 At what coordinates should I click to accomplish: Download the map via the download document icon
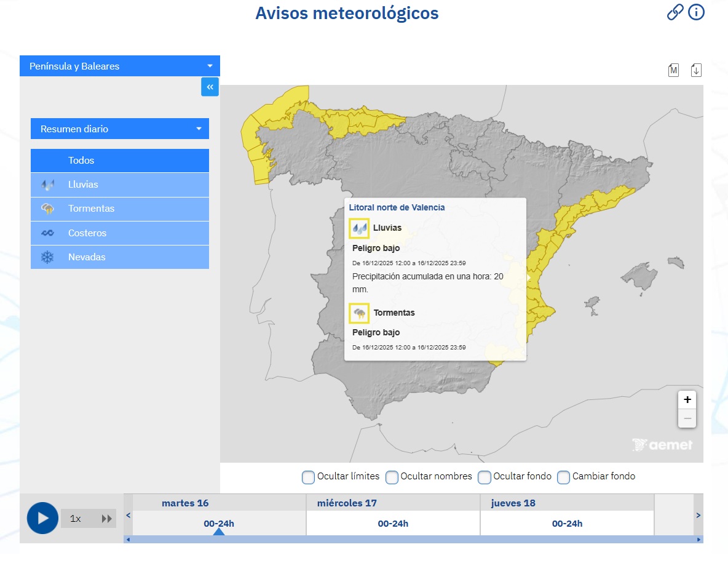[695, 70]
